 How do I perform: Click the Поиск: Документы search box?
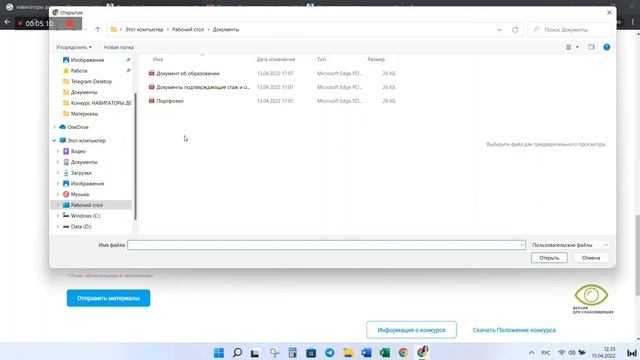570,30
